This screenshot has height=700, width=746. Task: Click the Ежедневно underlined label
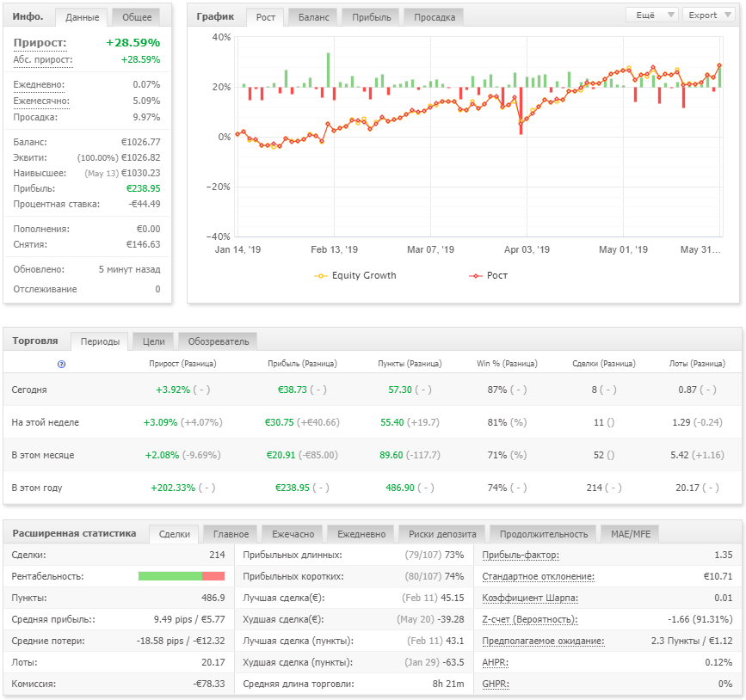point(39,84)
